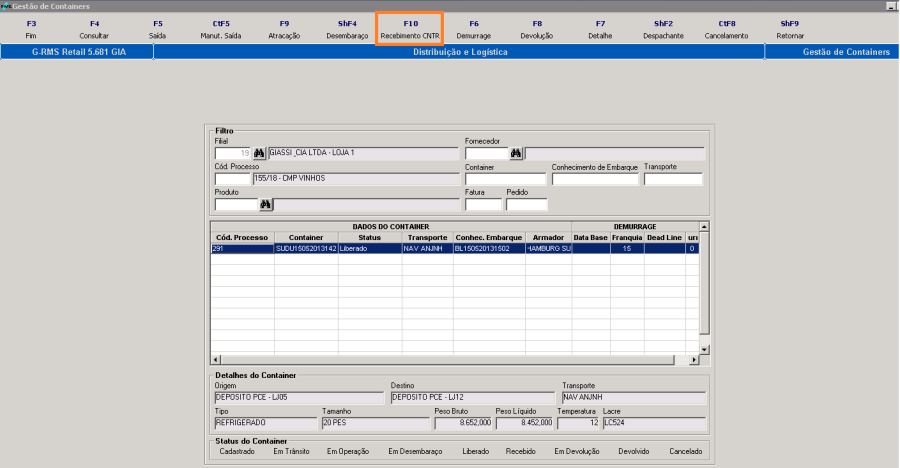The height and width of the screenshot is (468, 900).
Task: Click the horizontal scroll left arrow
Action: [x=216, y=359]
